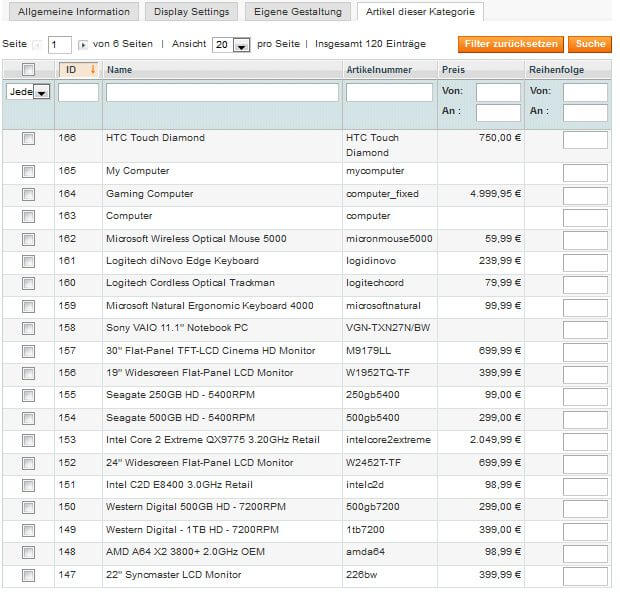The width and height of the screenshot is (620, 593).
Task: Open the Allgemeine Information tab
Action: point(74,11)
